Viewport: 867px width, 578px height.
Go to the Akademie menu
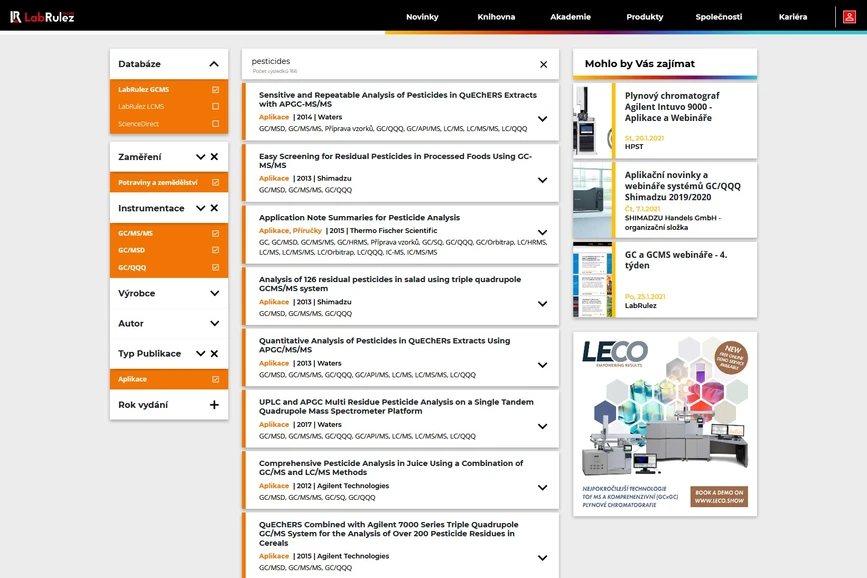(570, 17)
